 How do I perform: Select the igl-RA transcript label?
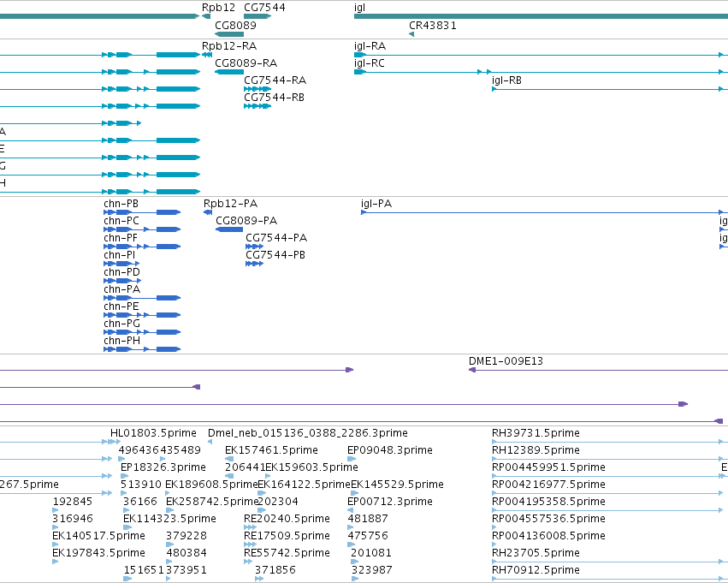coord(370,46)
